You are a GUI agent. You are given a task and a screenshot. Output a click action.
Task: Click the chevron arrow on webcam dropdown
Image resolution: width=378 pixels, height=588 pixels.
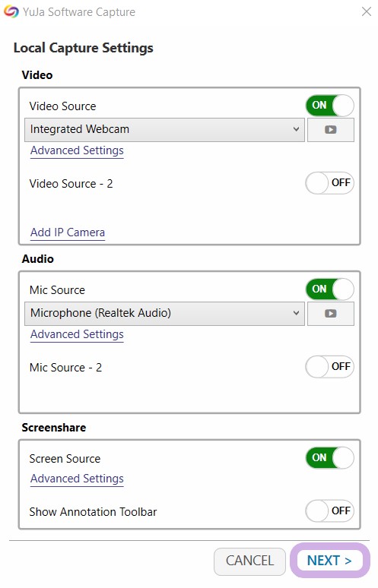click(x=296, y=129)
